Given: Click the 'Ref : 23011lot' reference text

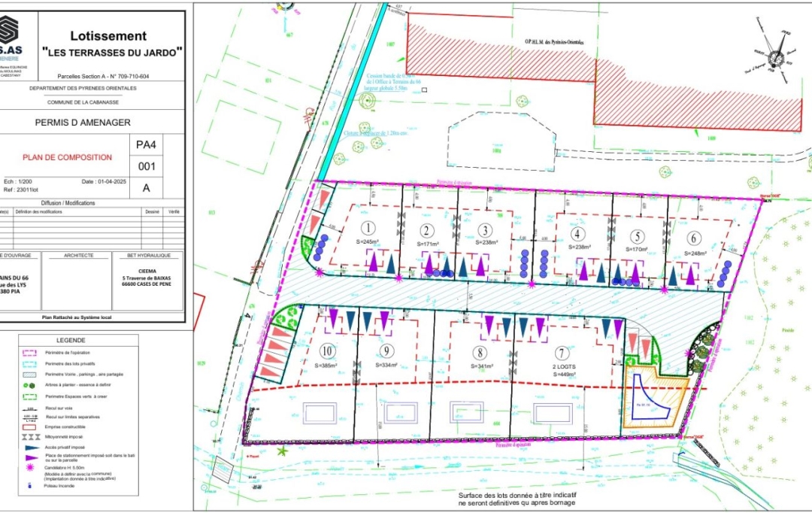Looking at the screenshot, I should pyautogui.click(x=21, y=190).
